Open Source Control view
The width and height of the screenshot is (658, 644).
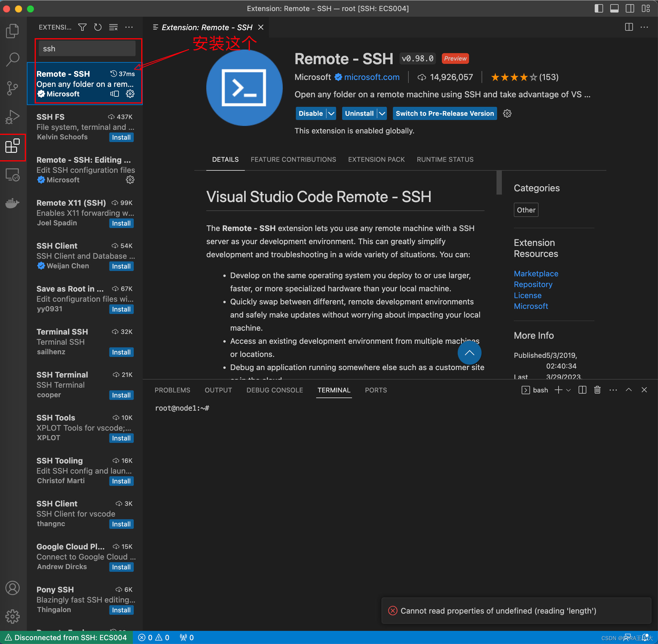point(13,88)
